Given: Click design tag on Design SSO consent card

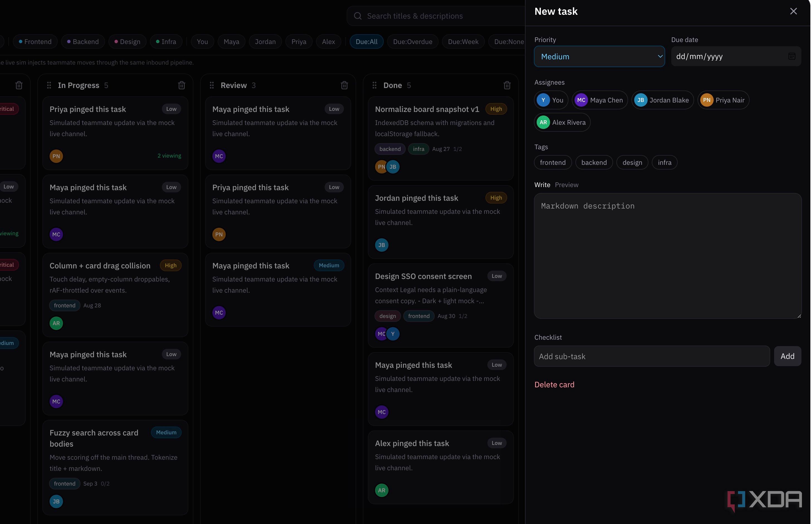Looking at the screenshot, I should (x=387, y=316).
